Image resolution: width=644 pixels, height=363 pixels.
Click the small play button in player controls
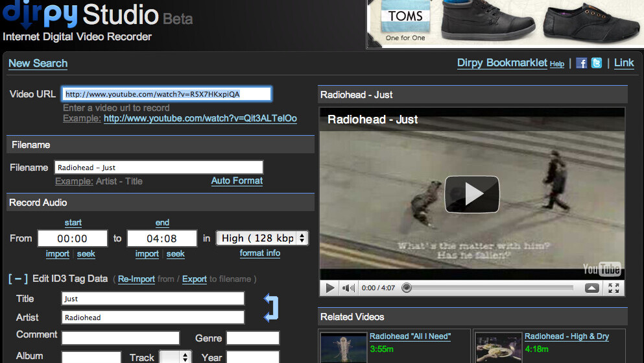coord(330,288)
